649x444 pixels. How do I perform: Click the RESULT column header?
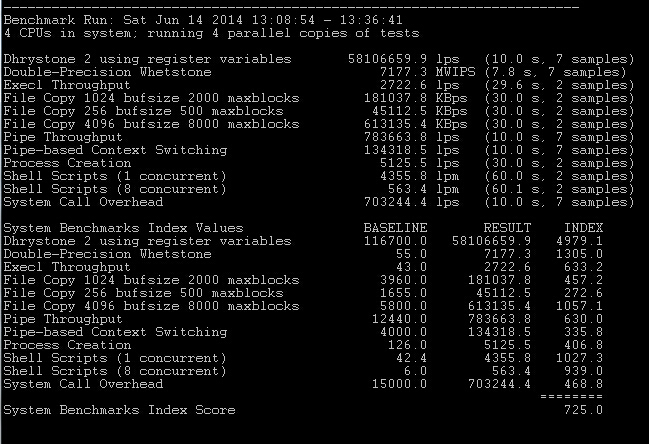click(x=507, y=228)
